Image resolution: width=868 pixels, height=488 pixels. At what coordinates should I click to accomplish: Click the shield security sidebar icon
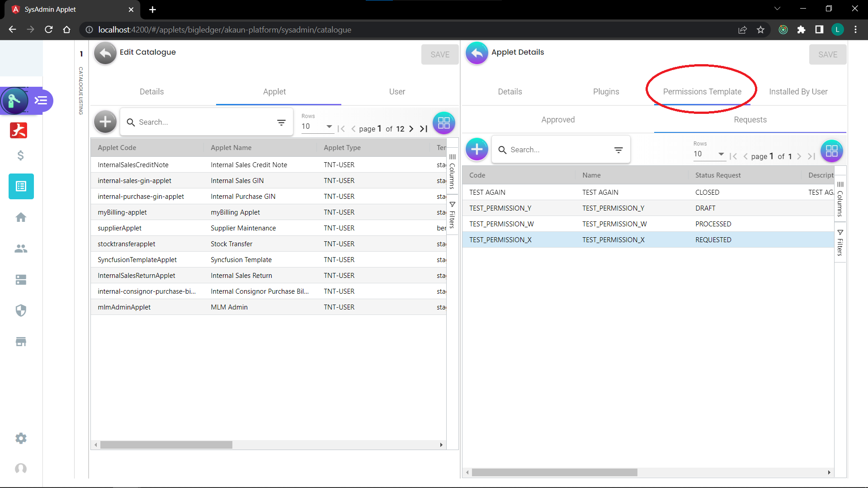(21, 310)
